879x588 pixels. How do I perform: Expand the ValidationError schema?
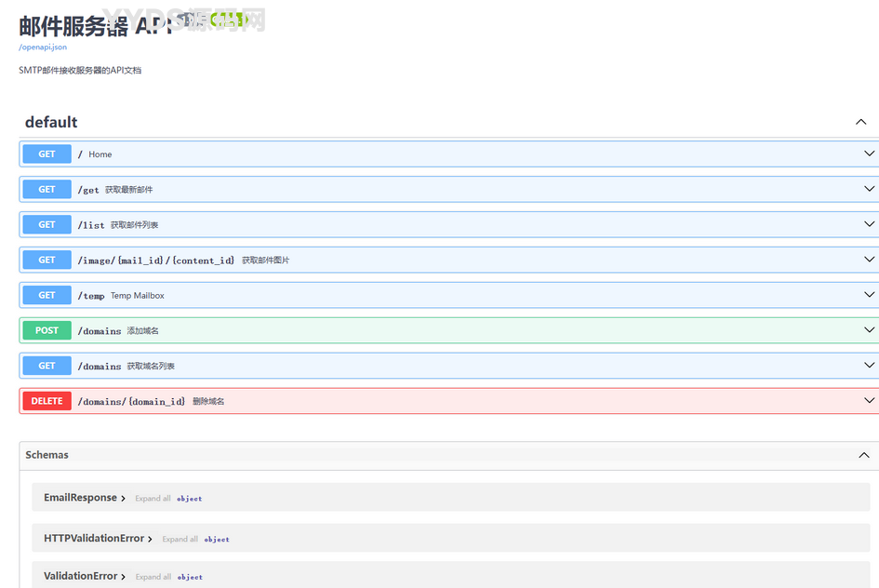pyautogui.click(x=84, y=576)
